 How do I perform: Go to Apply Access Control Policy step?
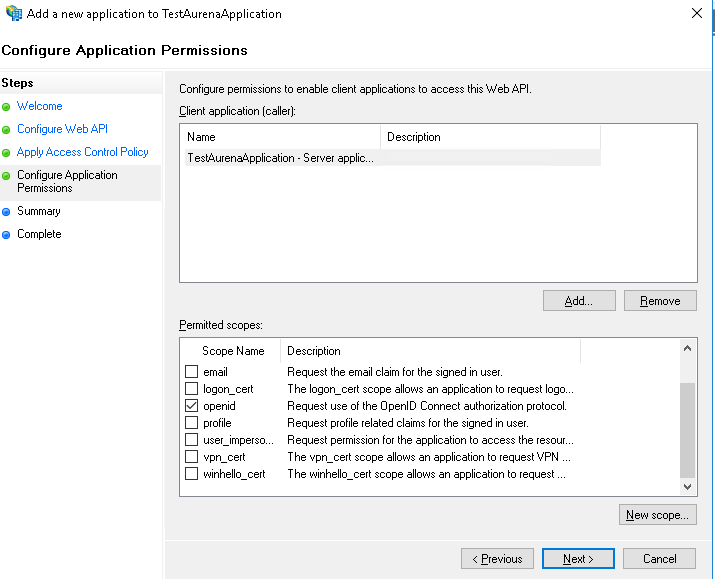click(x=82, y=152)
